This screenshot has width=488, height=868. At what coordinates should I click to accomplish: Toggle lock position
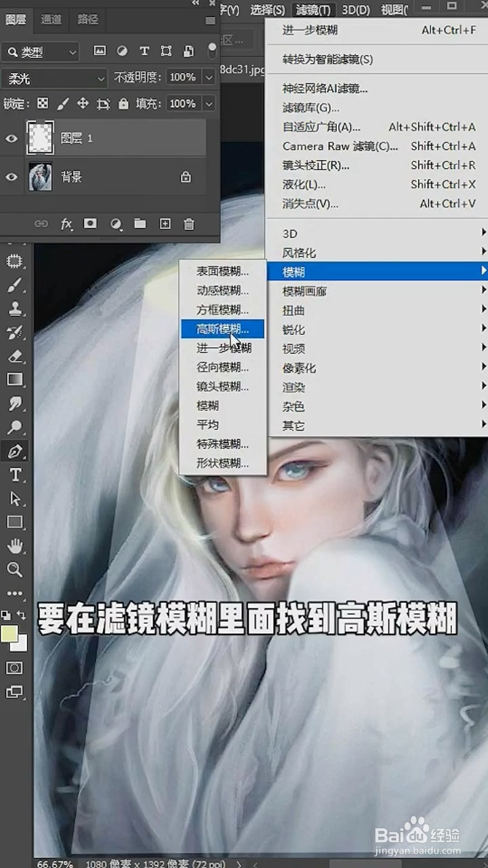pyautogui.click(x=83, y=104)
